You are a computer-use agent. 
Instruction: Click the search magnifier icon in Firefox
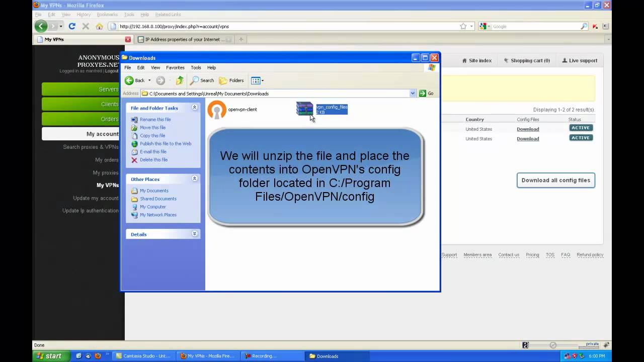pyautogui.click(x=584, y=26)
